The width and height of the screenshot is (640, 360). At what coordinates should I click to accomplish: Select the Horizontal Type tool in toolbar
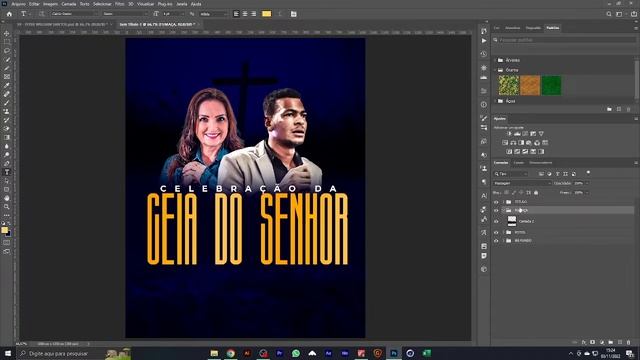[7, 172]
